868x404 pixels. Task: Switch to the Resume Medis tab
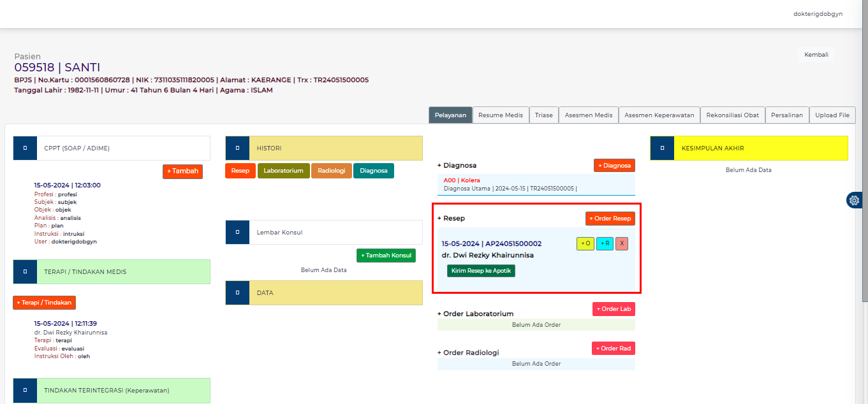[x=501, y=115]
